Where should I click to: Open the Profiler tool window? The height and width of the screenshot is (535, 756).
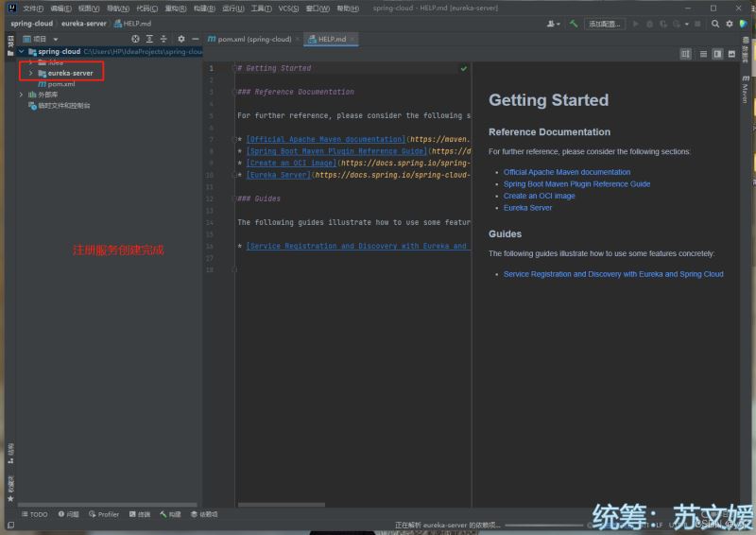pos(104,514)
